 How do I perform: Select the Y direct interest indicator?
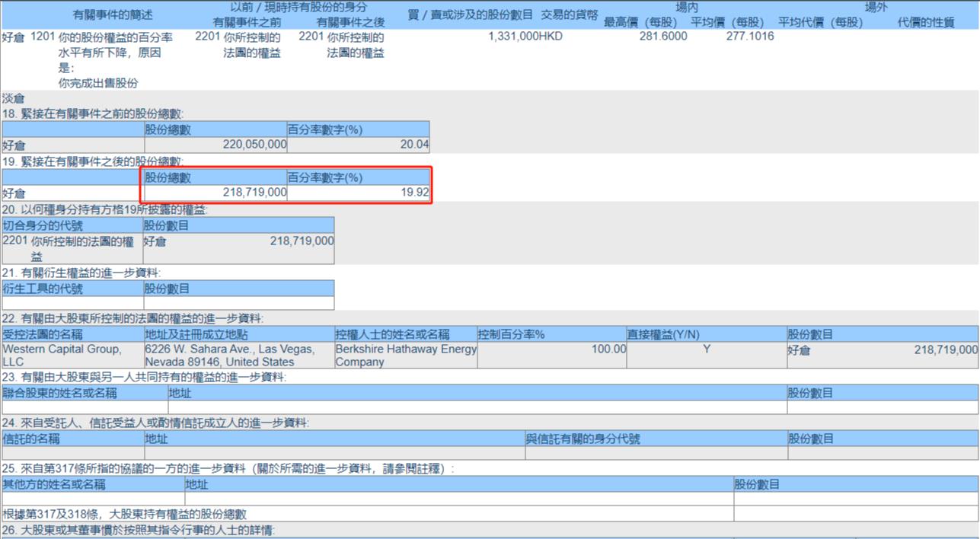click(704, 349)
